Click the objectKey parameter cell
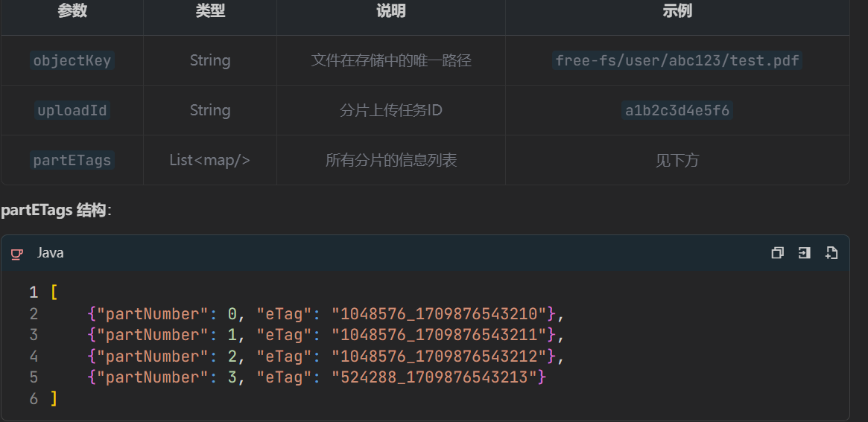The height and width of the screenshot is (422, 868). 72,60
